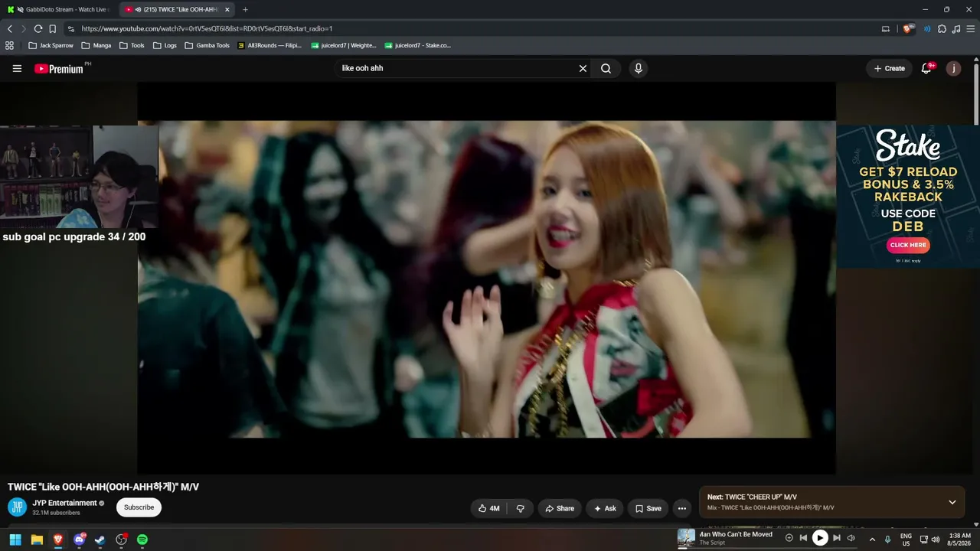The image size is (980, 551).
Task: Click the Ask button below the video
Action: tap(605, 508)
